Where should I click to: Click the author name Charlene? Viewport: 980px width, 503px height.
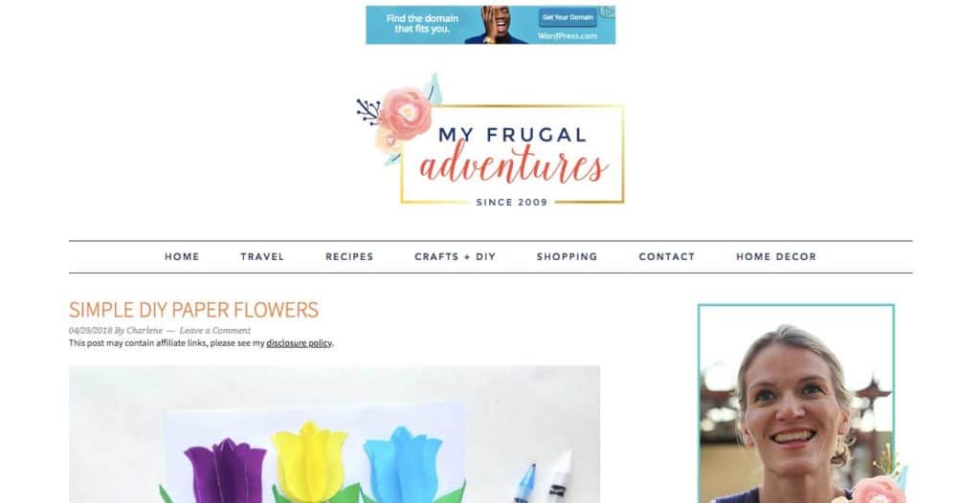point(145,331)
